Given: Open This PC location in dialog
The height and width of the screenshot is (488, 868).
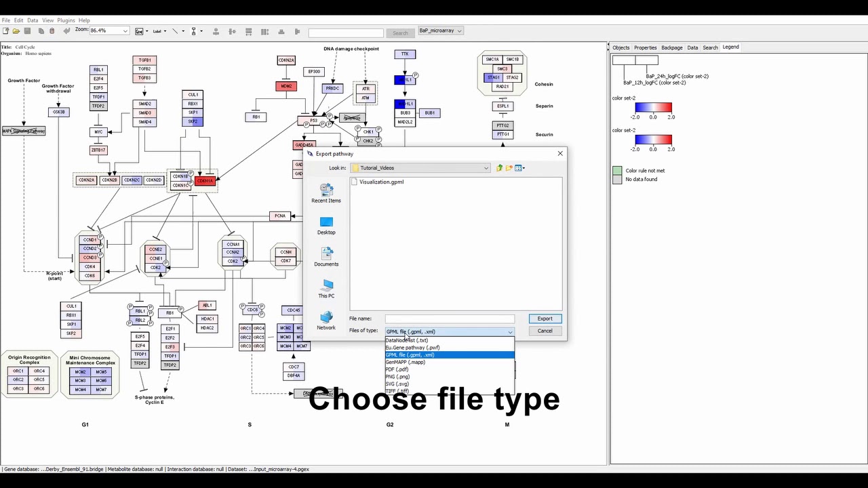Looking at the screenshot, I should pyautogui.click(x=326, y=289).
